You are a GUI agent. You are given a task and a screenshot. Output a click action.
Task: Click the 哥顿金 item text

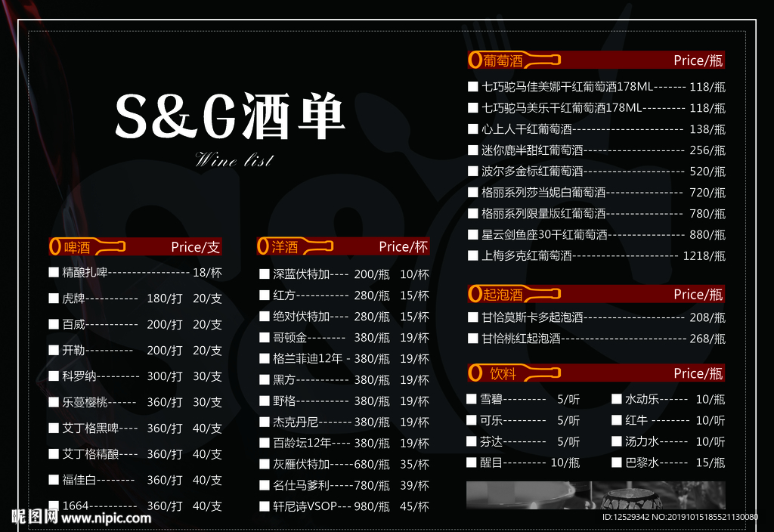[x=289, y=338]
